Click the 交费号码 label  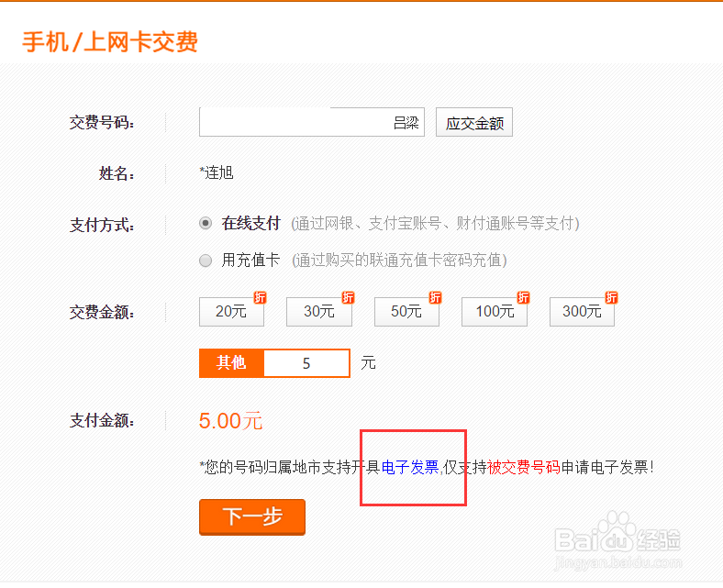pyautogui.click(x=102, y=123)
